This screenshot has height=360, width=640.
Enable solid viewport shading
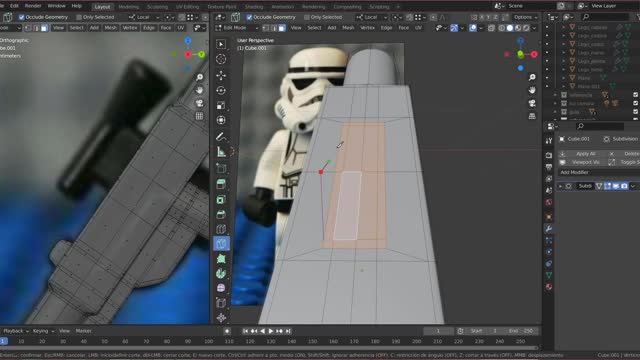(x=510, y=28)
